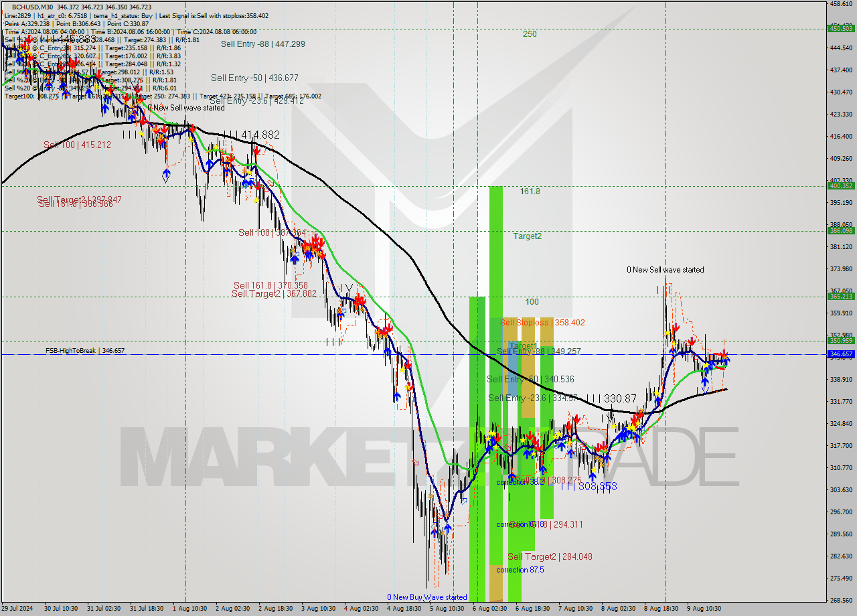Click the 'Sell 100 | 387.364' label

[x=272, y=232]
